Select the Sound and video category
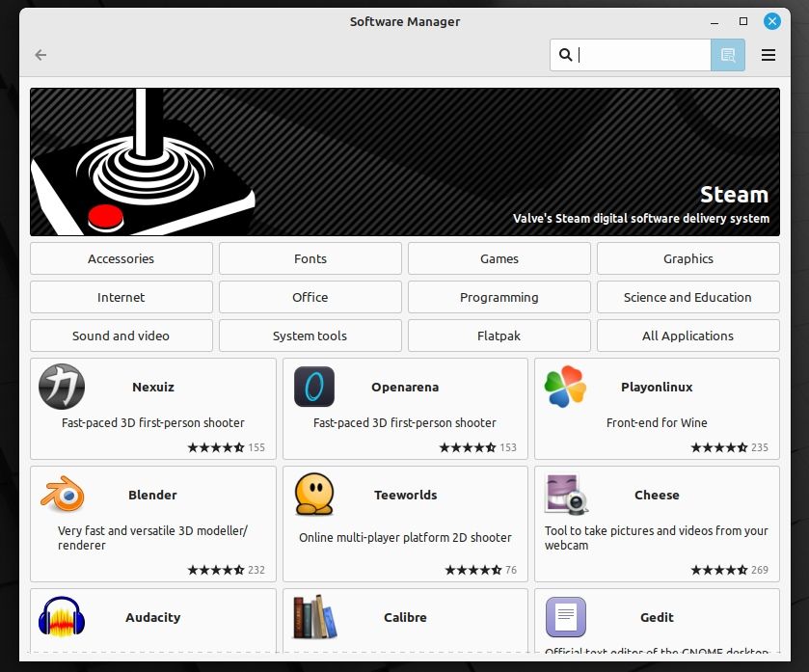The height and width of the screenshot is (672, 809). point(121,336)
